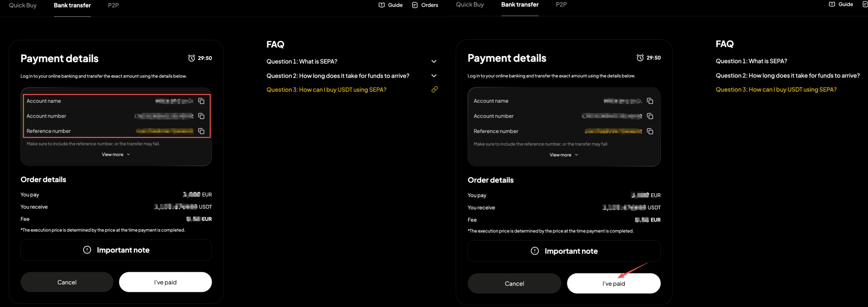Click the countdown clock icon in the left panel
This screenshot has height=307, width=868.
192,58
